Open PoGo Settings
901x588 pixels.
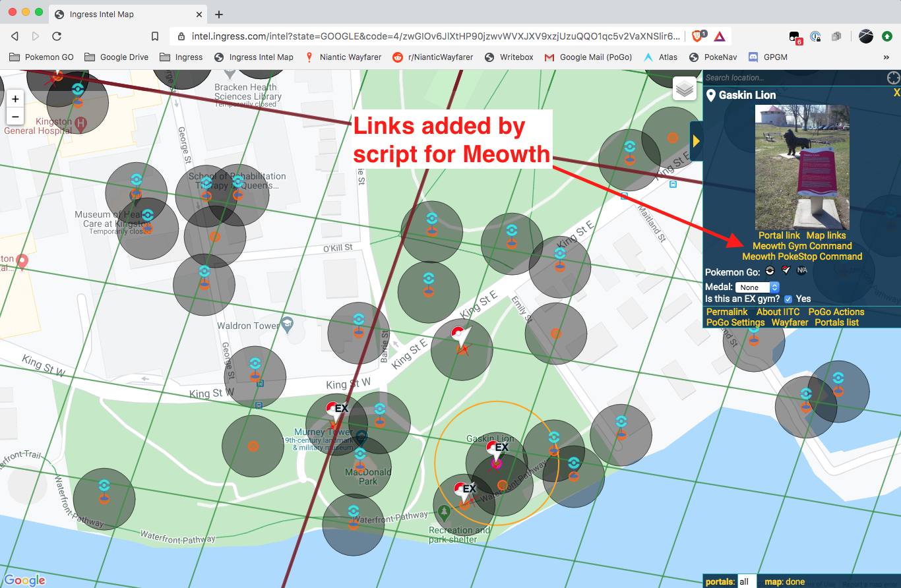[x=735, y=322]
